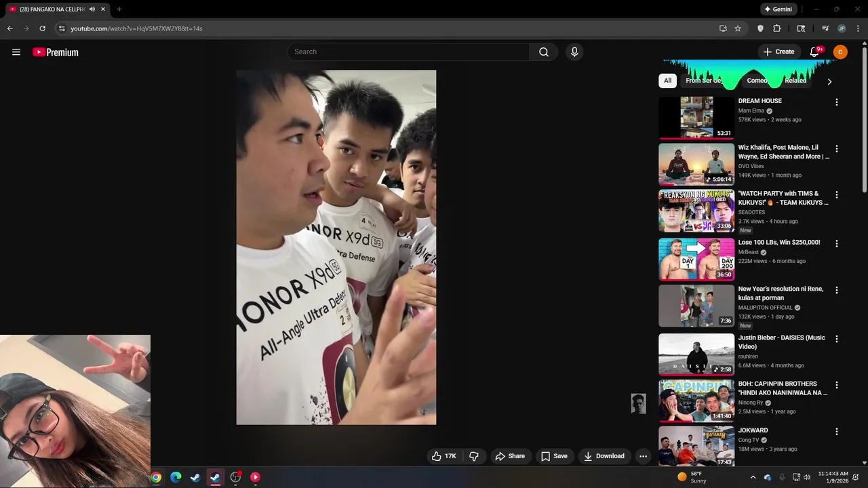This screenshot has height=488, width=868.
Task: Bookmark this page with star icon
Action: (x=738, y=28)
